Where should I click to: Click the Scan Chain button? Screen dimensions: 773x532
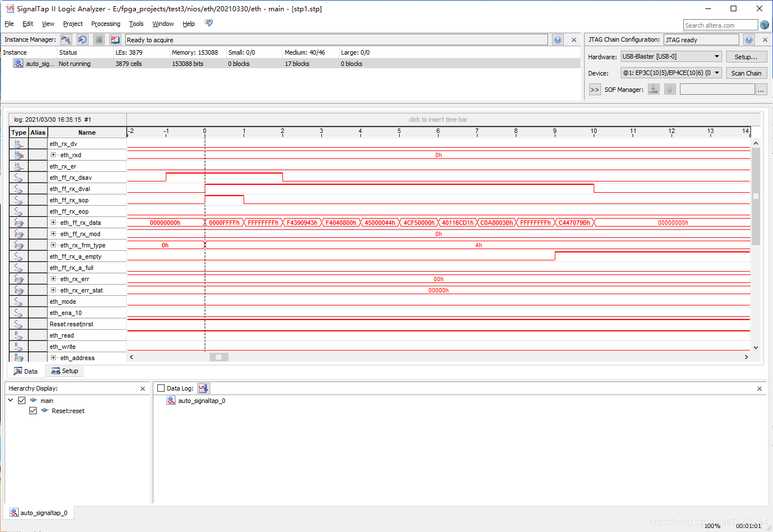pyautogui.click(x=746, y=73)
